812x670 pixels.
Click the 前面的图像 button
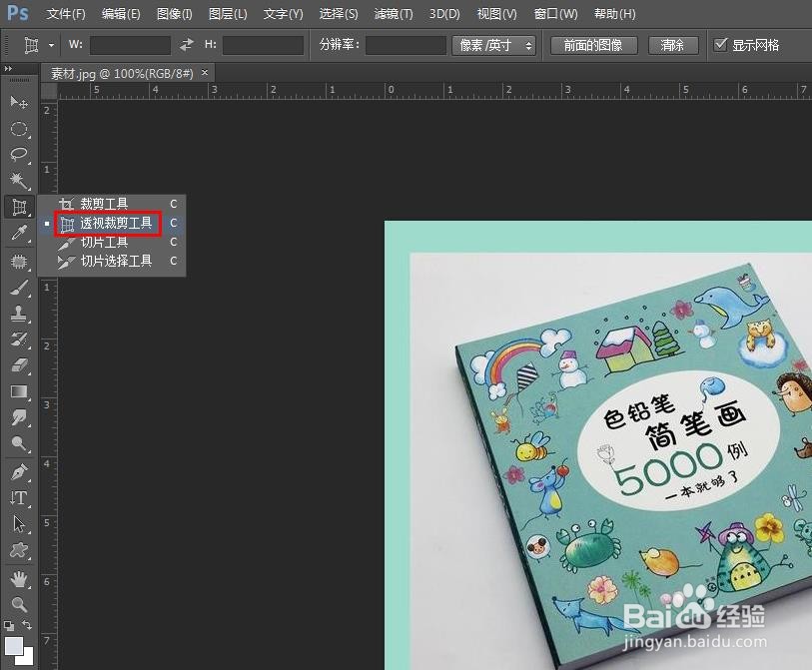pos(593,45)
